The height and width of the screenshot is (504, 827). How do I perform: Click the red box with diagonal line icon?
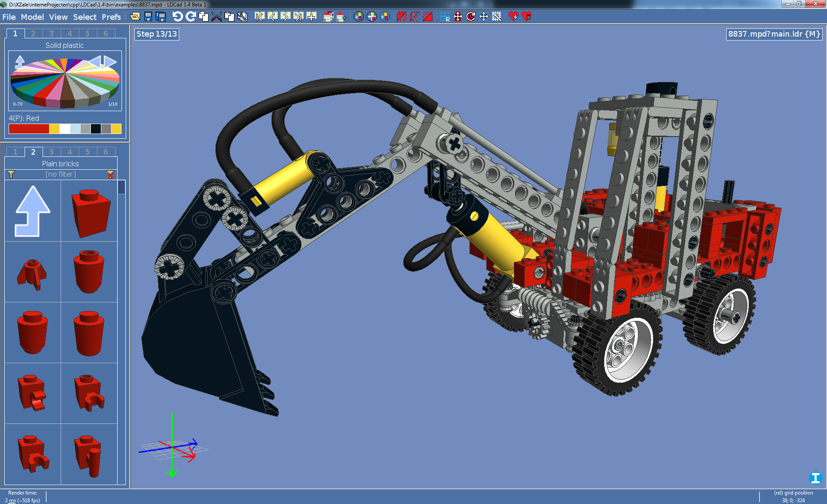[401, 17]
